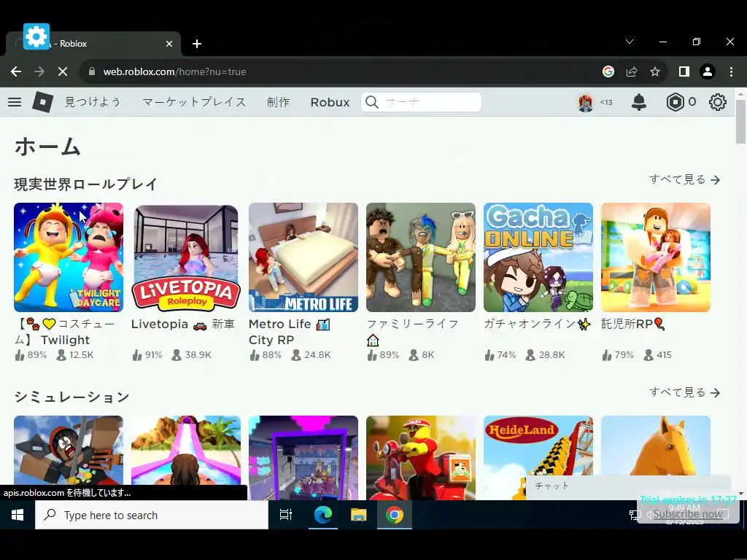
Task: Open the ガチャオンライン game title
Action: (537, 324)
